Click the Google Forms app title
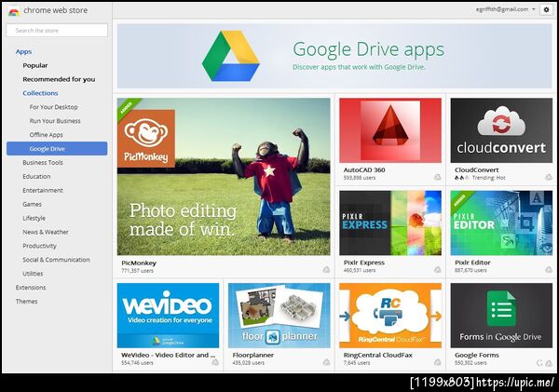Image resolution: width=559 pixels, height=392 pixels. coord(477,356)
